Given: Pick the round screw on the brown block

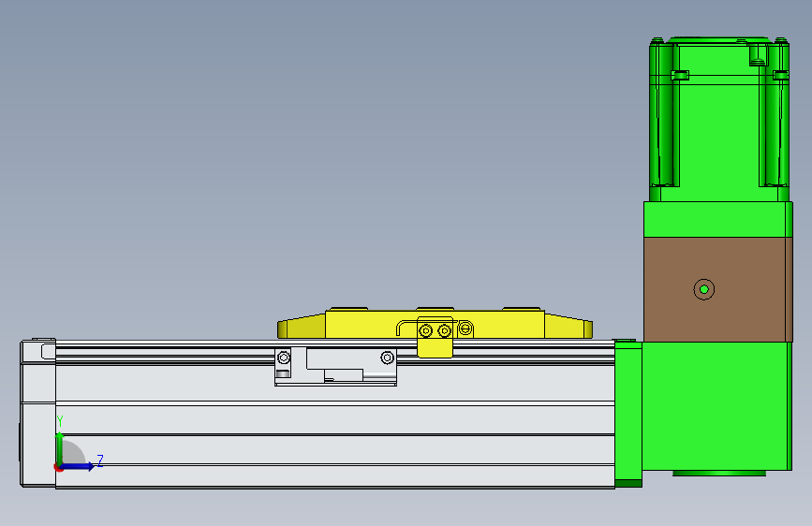Looking at the screenshot, I should [703, 289].
